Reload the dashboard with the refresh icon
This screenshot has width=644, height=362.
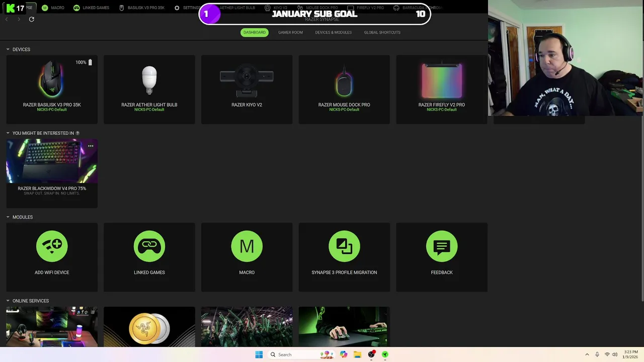[31, 19]
